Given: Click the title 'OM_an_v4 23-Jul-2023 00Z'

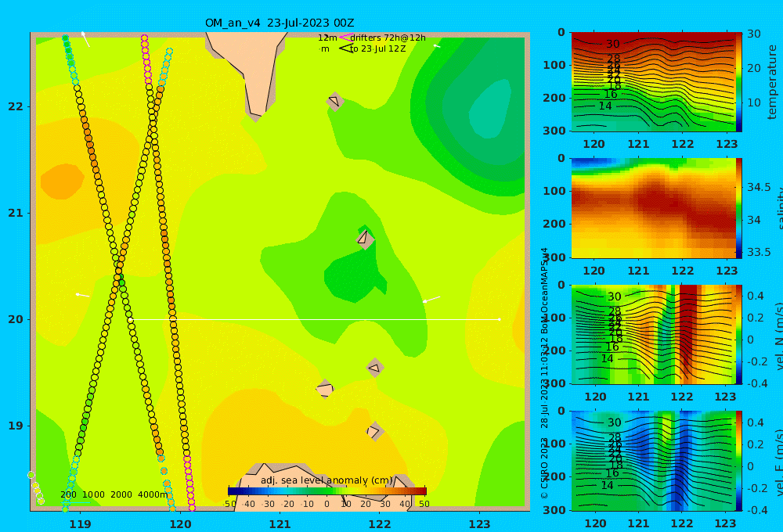Looking at the screenshot, I should pos(280,23).
